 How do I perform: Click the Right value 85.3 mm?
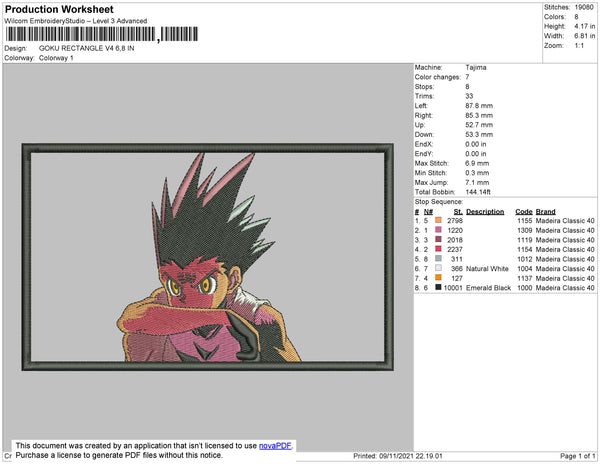[479, 115]
